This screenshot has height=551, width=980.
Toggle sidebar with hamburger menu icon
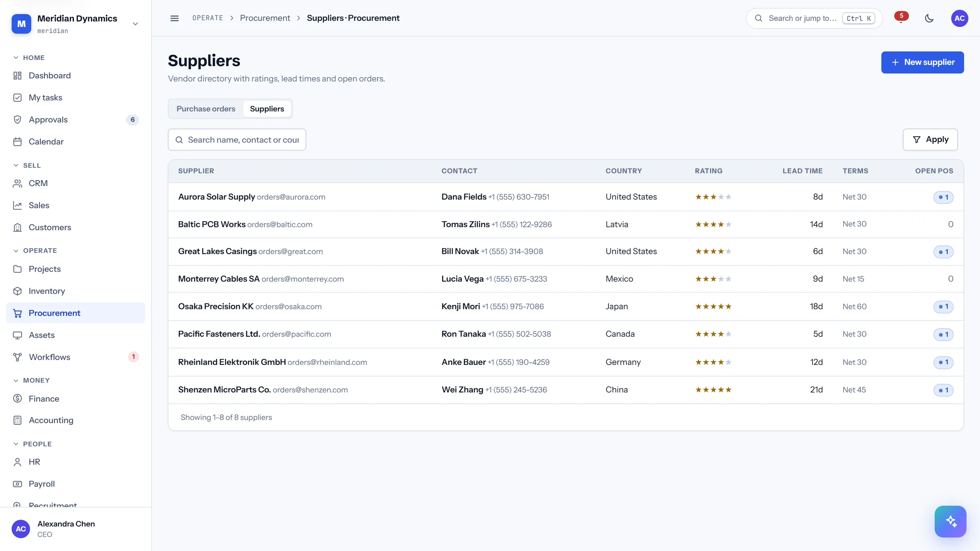click(x=174, y=18)
